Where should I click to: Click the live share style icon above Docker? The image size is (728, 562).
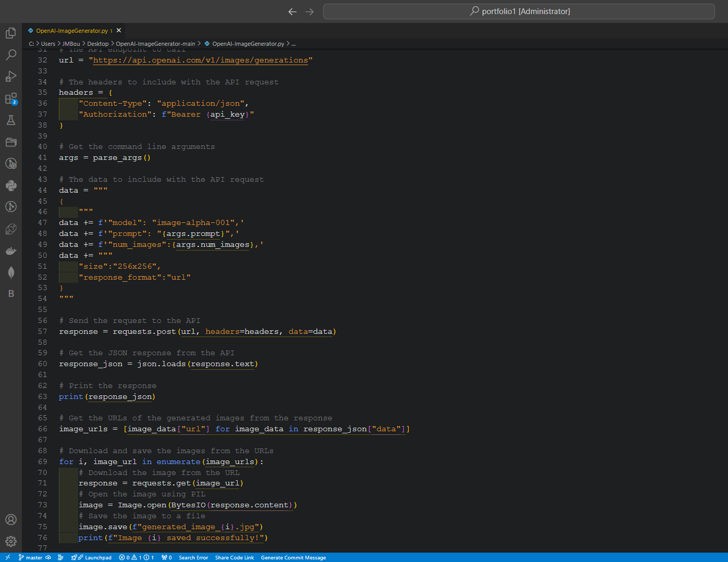11,229
